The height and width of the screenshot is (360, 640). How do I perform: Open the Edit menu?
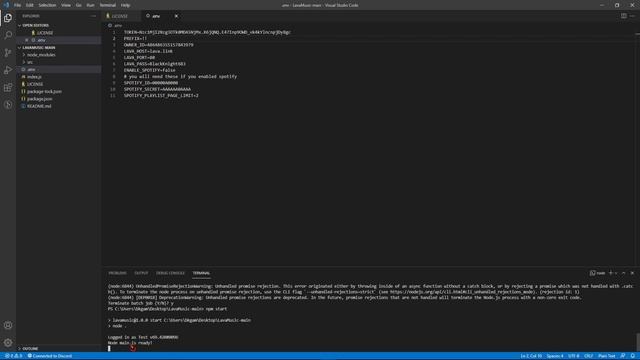click(x=29, y=5)
